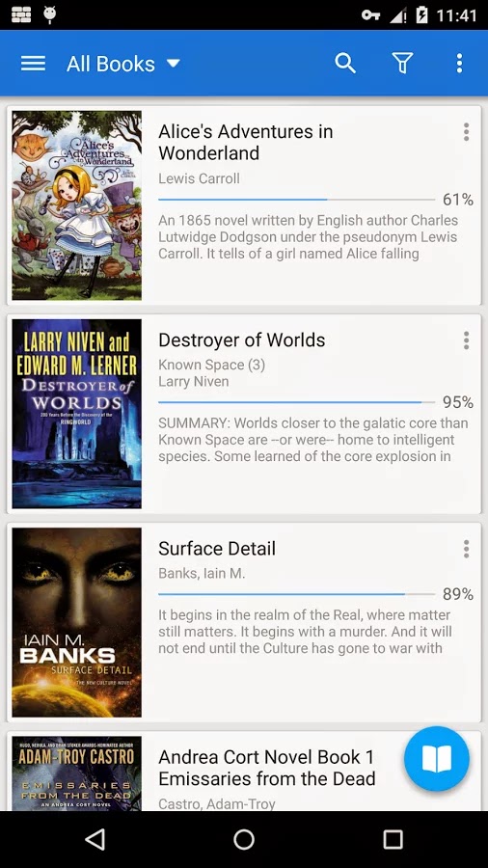Image resolution: width=488 pixels, height=868 pixels.
Task: Open options for Destroyer of Worlds
Action: pyautogui.click(x=467, y=339)
